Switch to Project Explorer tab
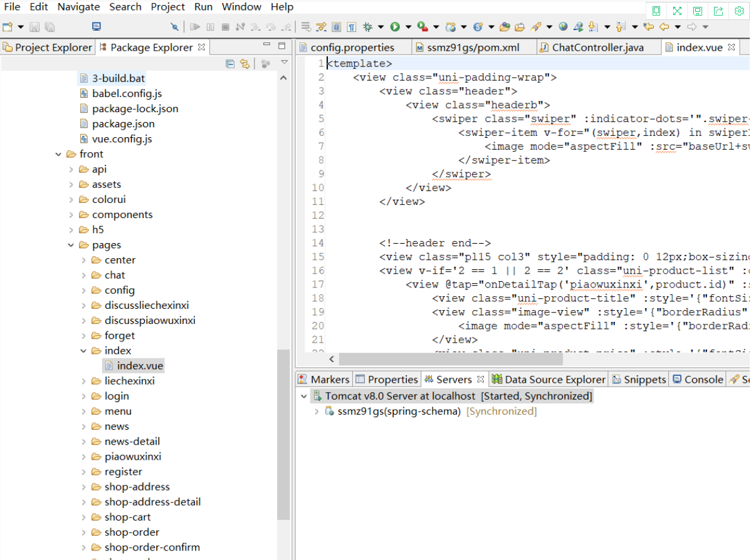 (48, 48)
